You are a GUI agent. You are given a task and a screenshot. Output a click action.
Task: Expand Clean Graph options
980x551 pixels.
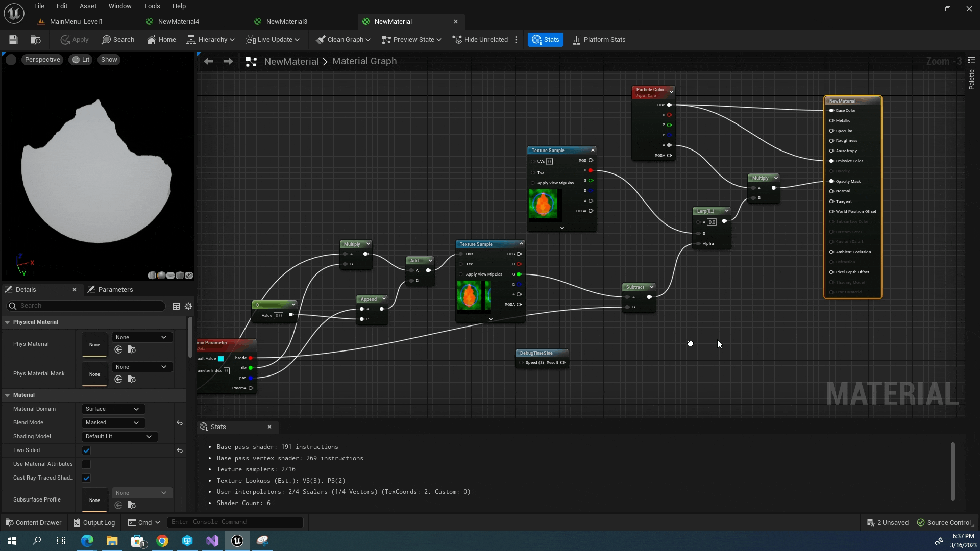(x=343, y=39)
